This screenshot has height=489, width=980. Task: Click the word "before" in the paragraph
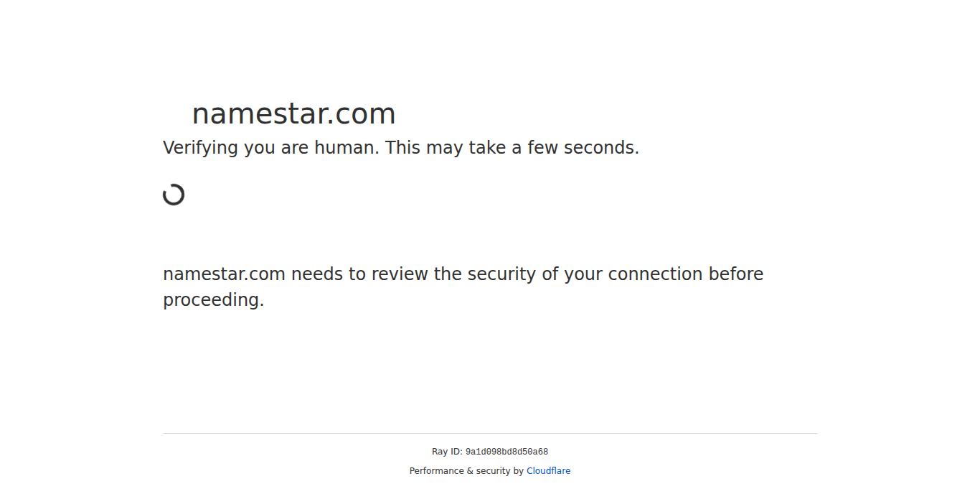(736, 274)
